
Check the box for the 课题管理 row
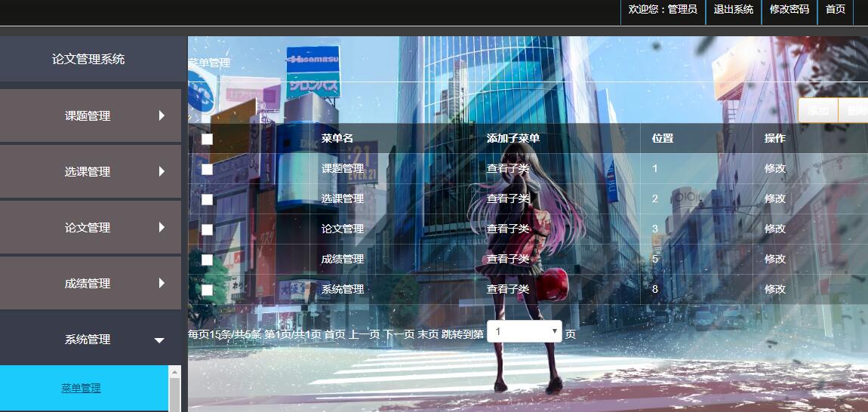click(x=207, y=170)
